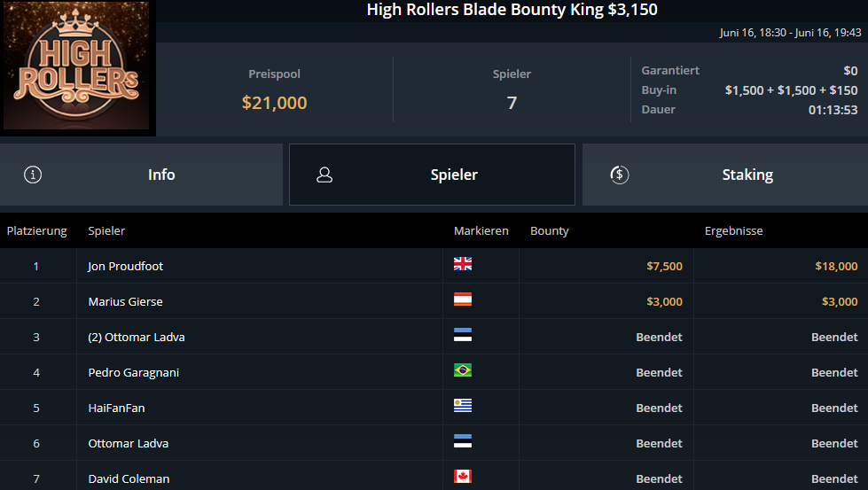Select the Spieler tab
Image resolution: width=868 pixels, height=490 pixels.
tap(432, 175)
